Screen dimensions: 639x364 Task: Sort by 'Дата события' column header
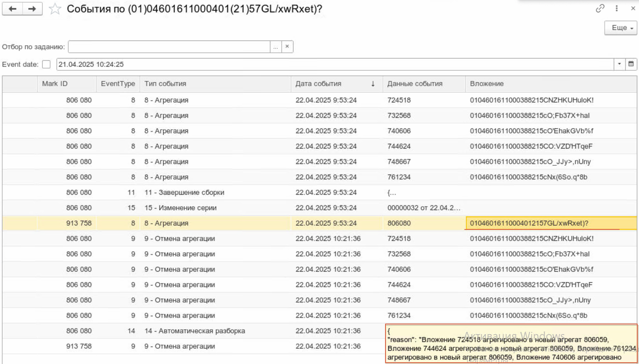click(x=336, y=84)
